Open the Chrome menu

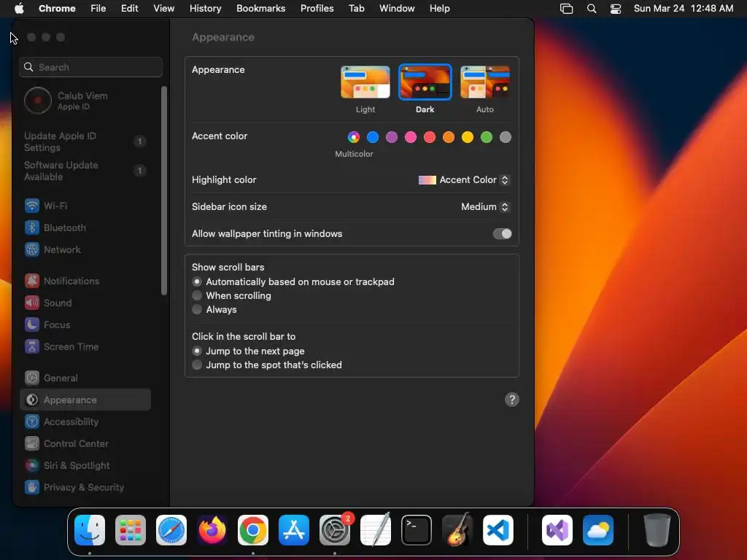coord(57,9)
